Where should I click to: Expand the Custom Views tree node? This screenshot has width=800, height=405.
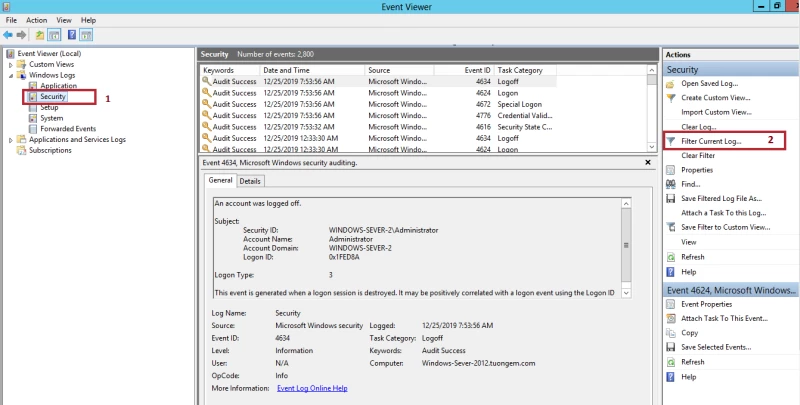(11, 65)
